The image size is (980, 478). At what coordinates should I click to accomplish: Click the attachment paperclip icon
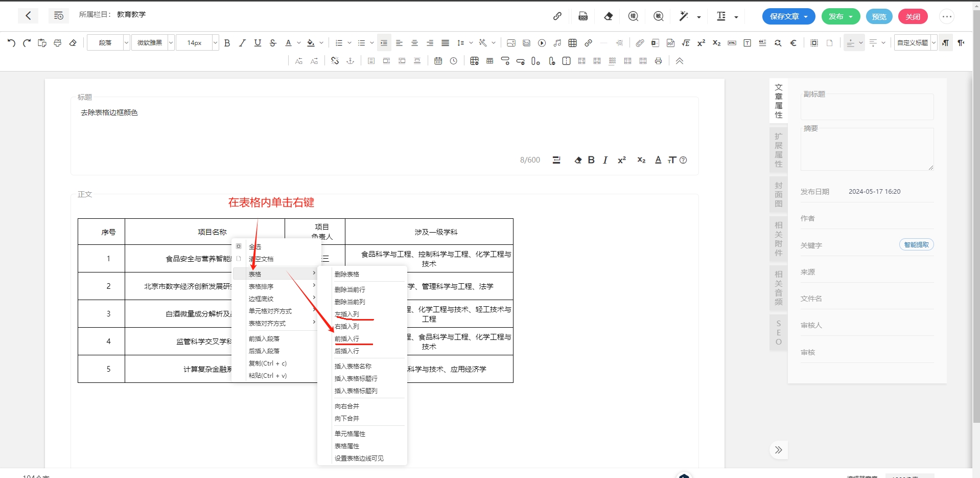[640, 43]
